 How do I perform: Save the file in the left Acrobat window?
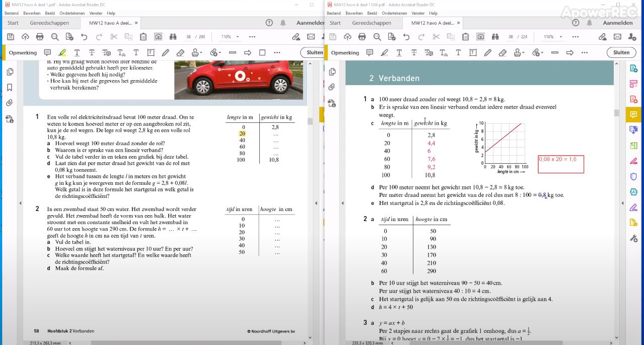(x=10, y=37)
